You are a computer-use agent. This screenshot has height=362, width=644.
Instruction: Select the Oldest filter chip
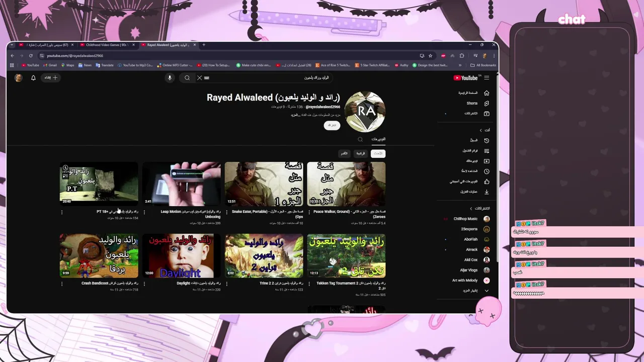pyautogui.click(x=344, y=153)
